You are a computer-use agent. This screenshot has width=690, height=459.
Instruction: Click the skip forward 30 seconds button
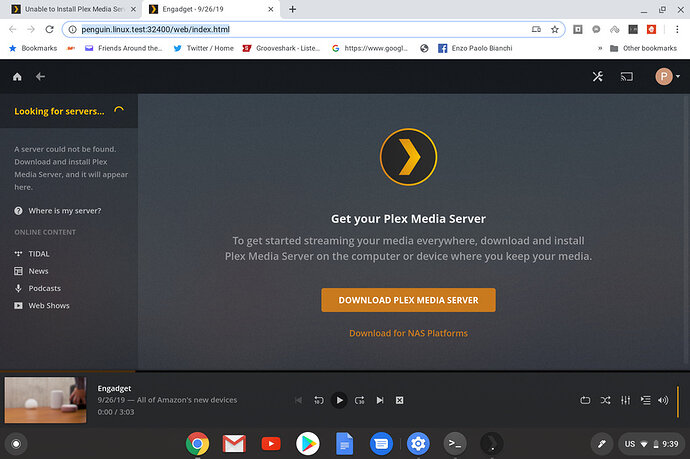[x=360, y=400]
